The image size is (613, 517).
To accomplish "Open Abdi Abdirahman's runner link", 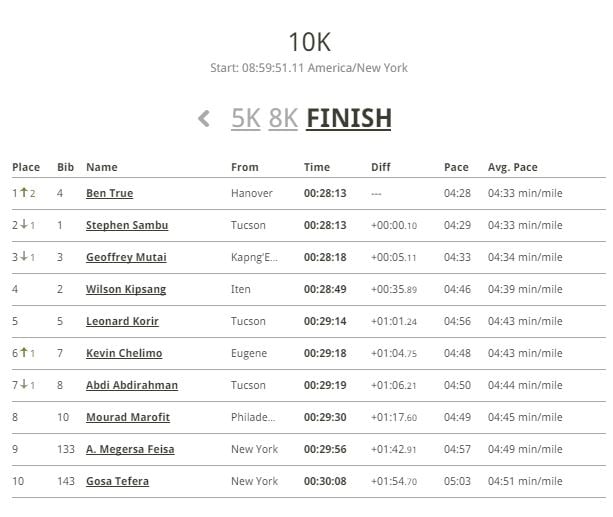I will pos(132,385).
